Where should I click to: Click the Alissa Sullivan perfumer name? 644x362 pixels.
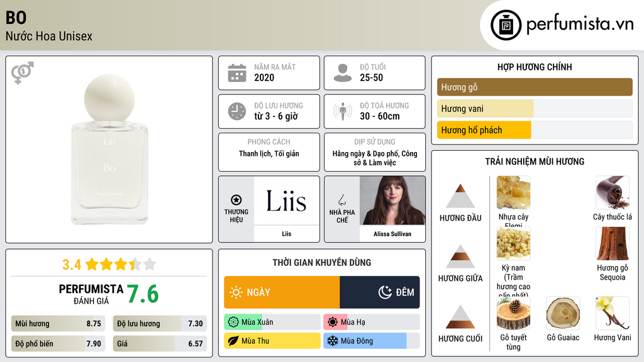point(392,234)
